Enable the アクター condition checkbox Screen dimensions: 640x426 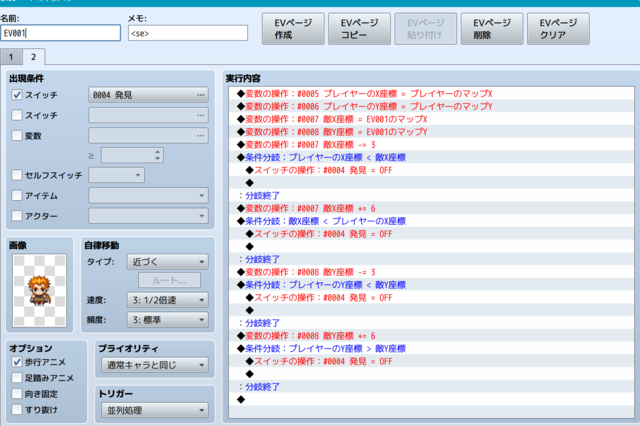pos(17,215)
